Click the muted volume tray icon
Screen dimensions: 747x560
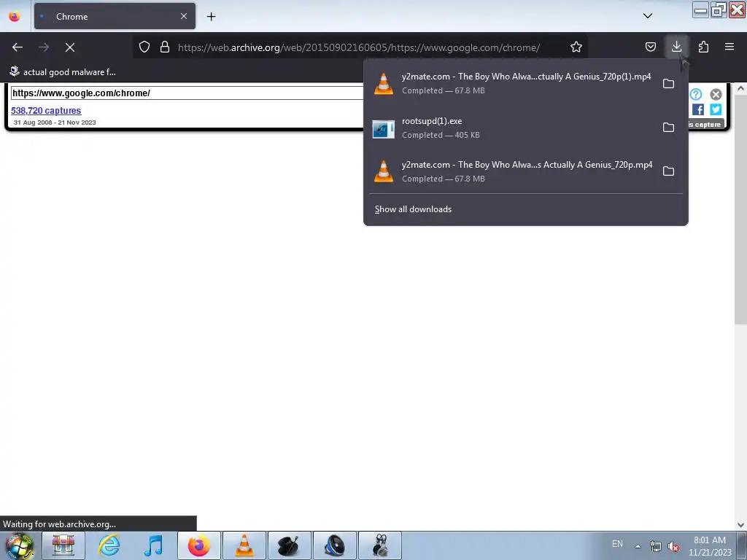[x=673, y=546]
